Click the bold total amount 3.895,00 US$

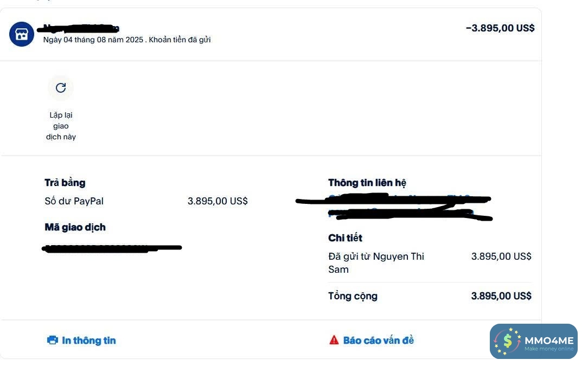[501, 296]
